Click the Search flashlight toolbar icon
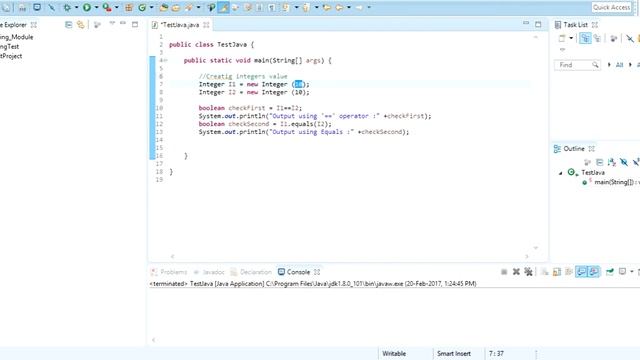The width and height of the screenshot is (640, 360). (189, 7)
